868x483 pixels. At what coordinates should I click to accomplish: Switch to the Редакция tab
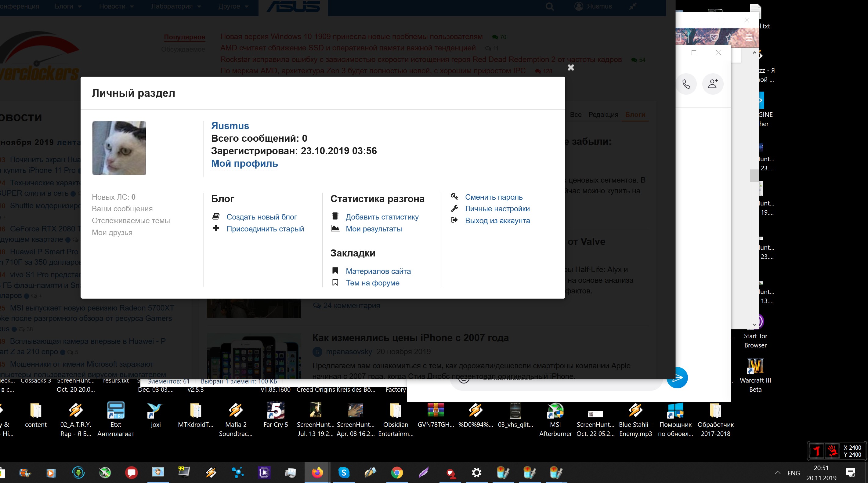point(603,114)
